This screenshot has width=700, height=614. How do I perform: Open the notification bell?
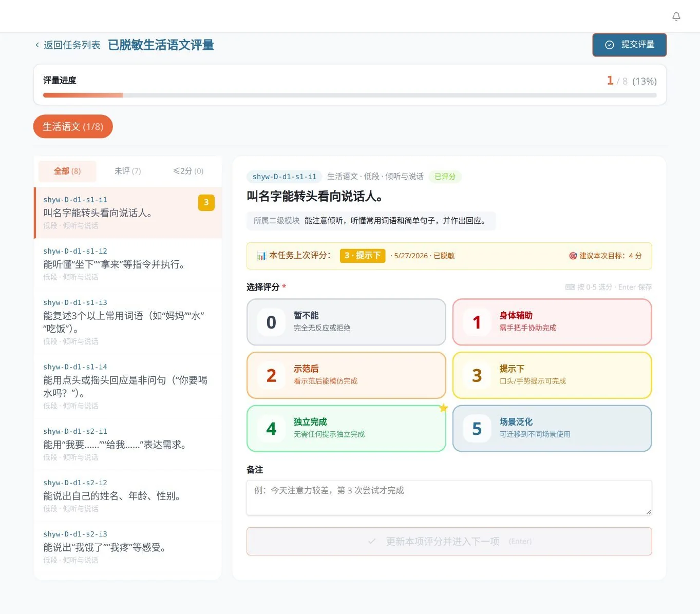(x=676, y=16)
